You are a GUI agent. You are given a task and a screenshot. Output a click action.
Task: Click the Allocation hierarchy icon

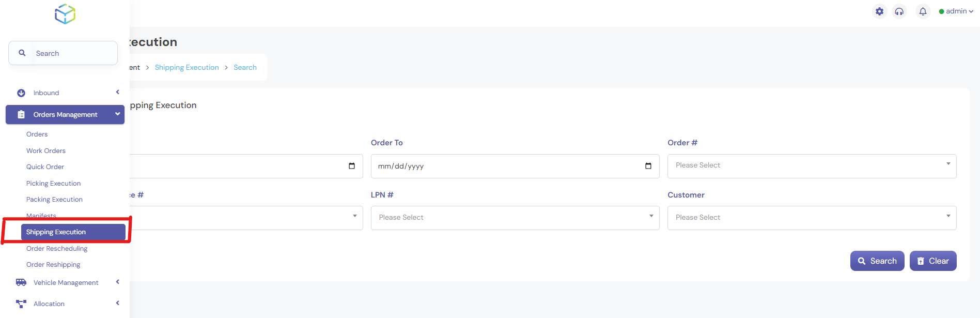coord(21,304)
